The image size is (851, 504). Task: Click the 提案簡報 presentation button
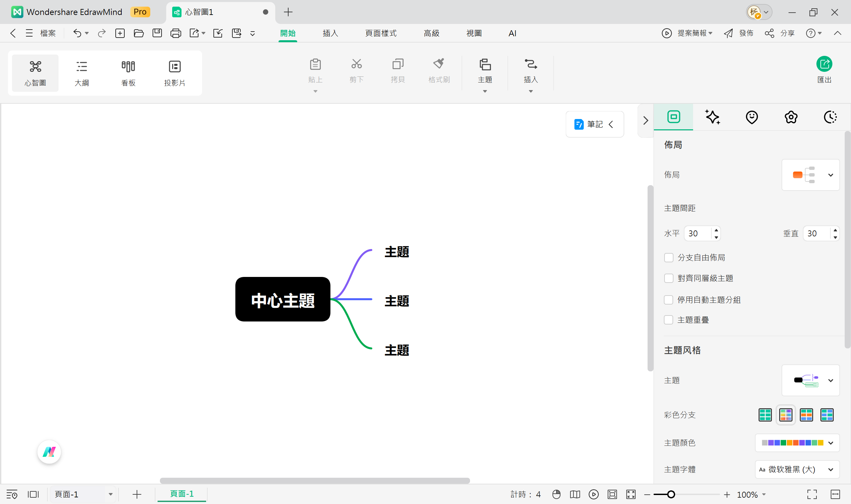[693, 33]
